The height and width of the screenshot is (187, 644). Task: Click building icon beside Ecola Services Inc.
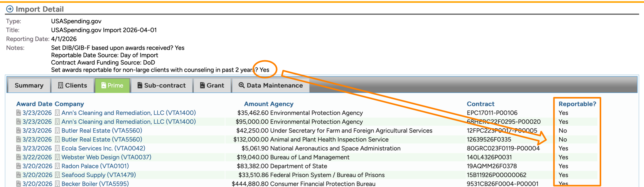point(57,148)
